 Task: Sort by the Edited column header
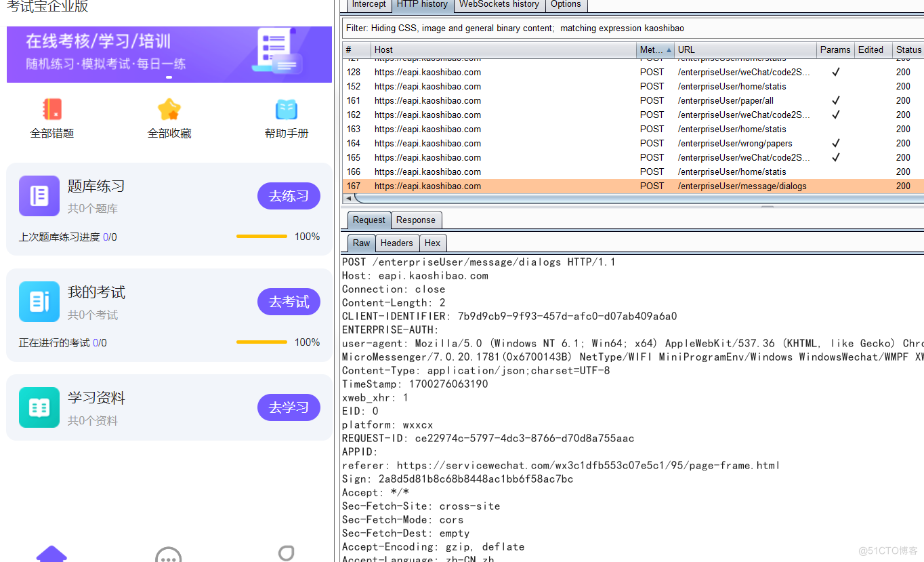click(x=874, y=49)
